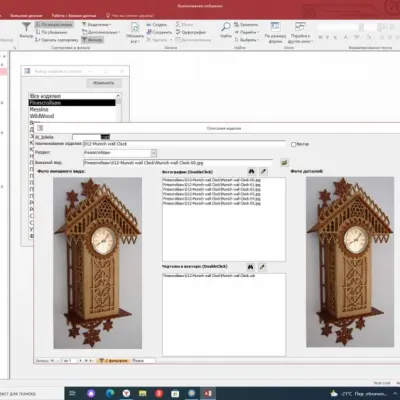Click Заменить in the Найти group
This screenshot has height=400, width=400.
(x=246, y=25)
